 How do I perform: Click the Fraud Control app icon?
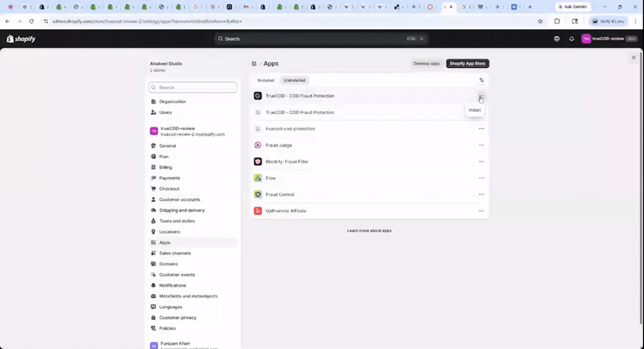[x=258, y=195]
